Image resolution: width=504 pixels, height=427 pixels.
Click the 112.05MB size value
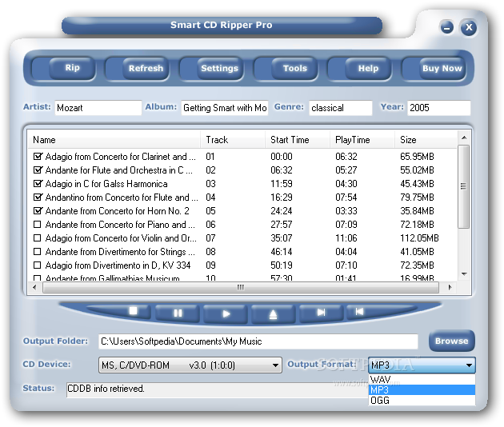click(x=419, y=237)
